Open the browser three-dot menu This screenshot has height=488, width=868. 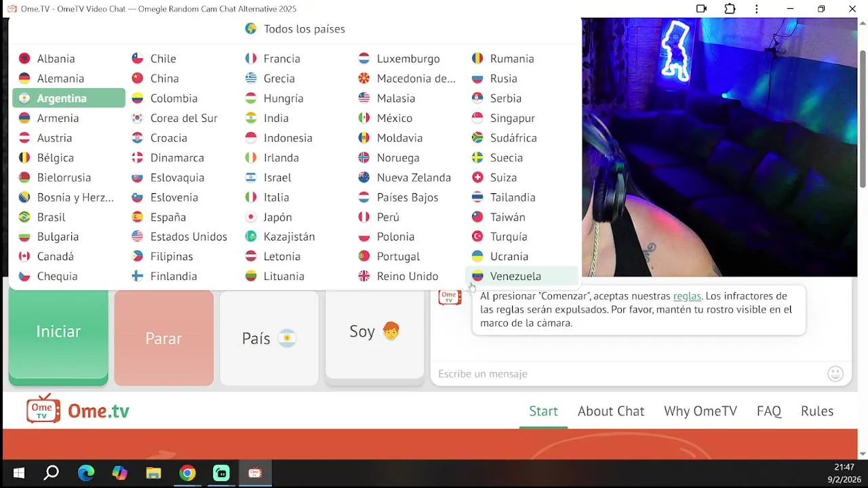[757, 9]
